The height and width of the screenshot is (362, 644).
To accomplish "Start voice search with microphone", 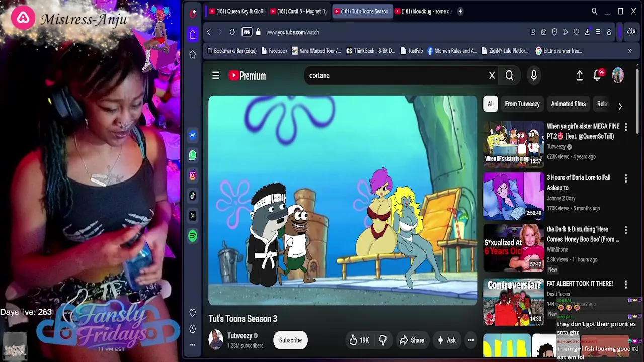I will (534, 76).
